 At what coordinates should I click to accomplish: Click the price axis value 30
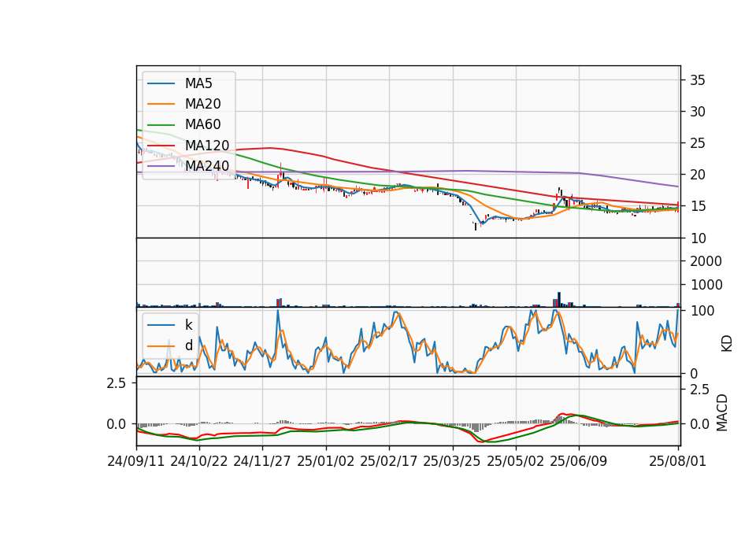coord(698,112)
